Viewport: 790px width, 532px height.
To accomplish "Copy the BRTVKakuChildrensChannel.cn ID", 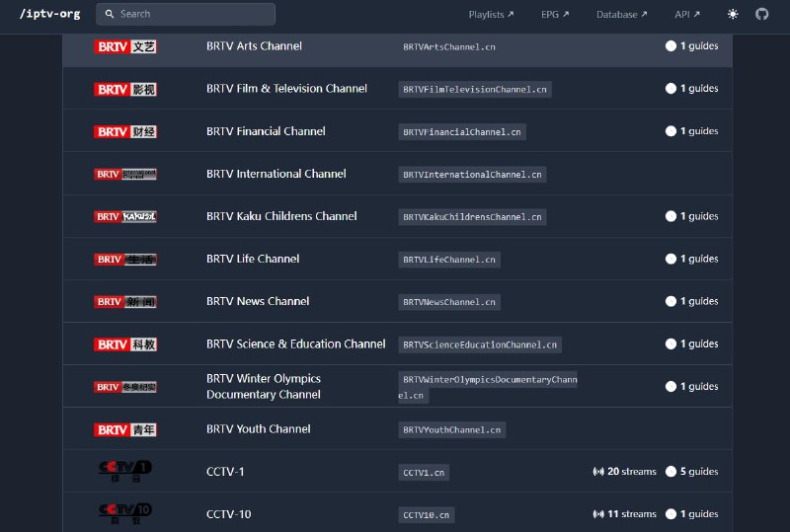I will tap(472, 217).
